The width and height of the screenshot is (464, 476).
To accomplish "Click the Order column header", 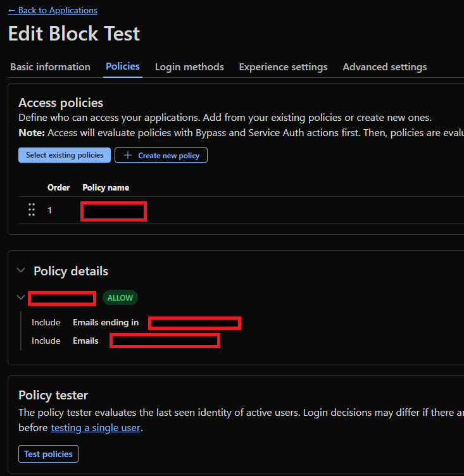I will pos(59,188).
